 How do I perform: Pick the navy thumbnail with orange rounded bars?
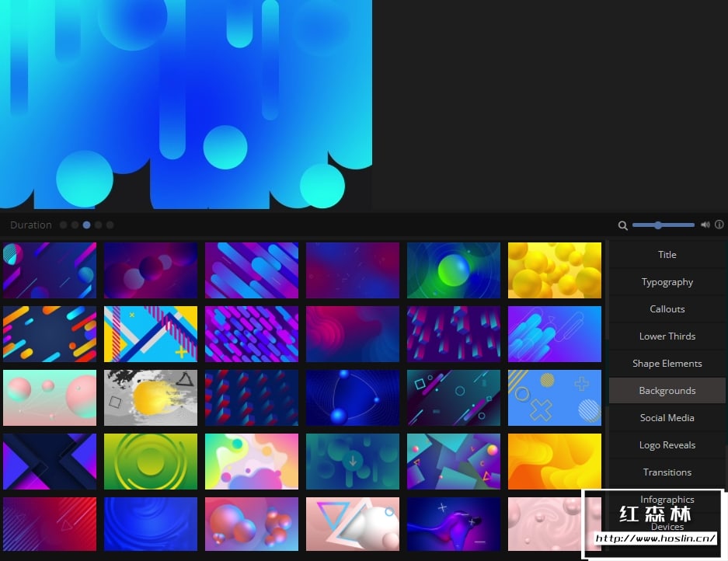point(50,334)
